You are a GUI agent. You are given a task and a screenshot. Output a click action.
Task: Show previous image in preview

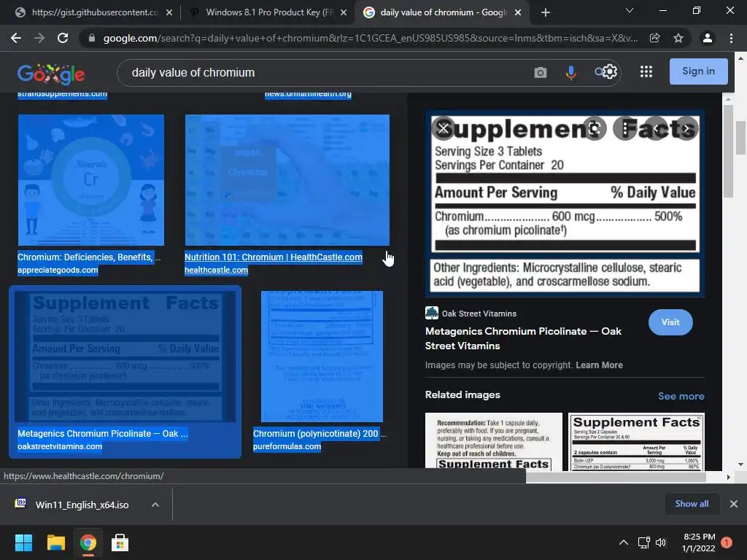pyautogui.click(x=656, y=128)
